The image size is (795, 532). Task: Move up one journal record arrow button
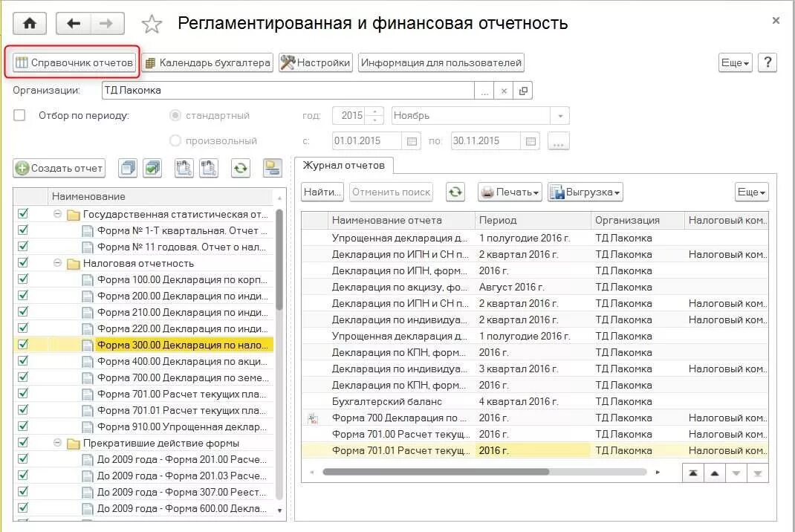tap(714, 473)
